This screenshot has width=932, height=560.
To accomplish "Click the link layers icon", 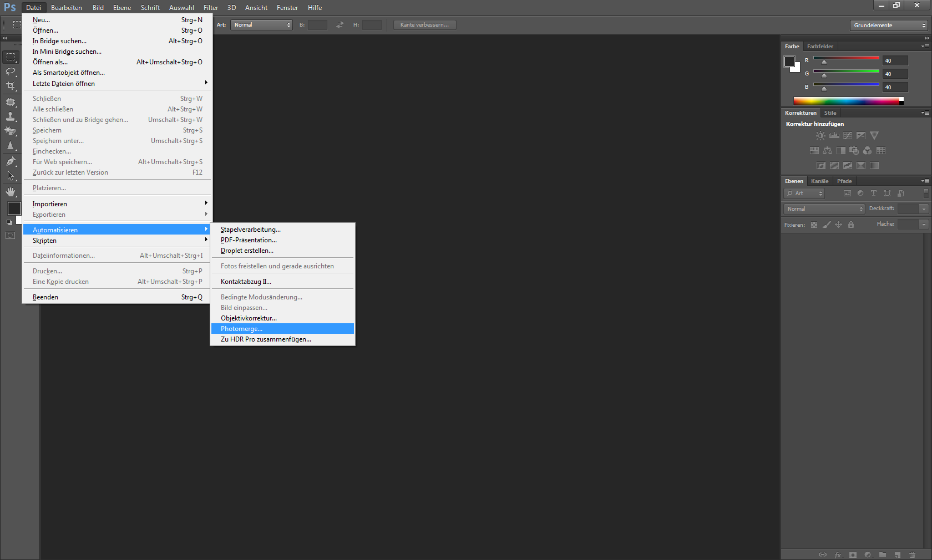I will (x=823, y=555).
